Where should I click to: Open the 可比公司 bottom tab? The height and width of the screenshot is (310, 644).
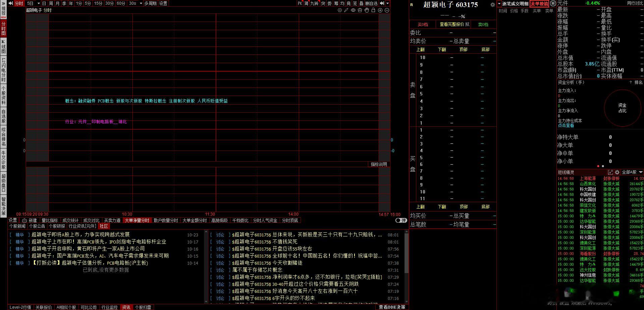point(89,307)
